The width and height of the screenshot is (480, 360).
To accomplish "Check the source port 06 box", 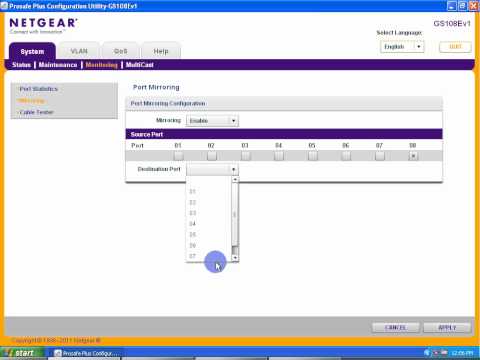I will 346,156.
